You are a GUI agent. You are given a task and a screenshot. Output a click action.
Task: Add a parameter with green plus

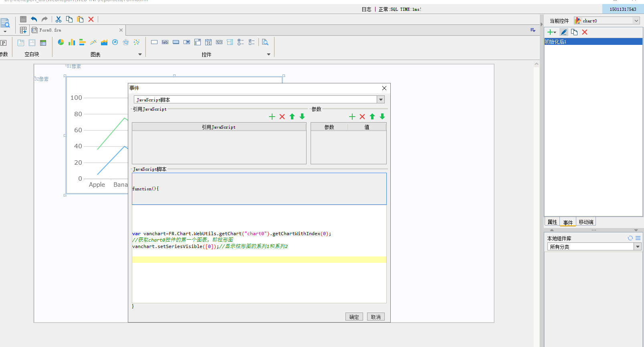[352, 117]
